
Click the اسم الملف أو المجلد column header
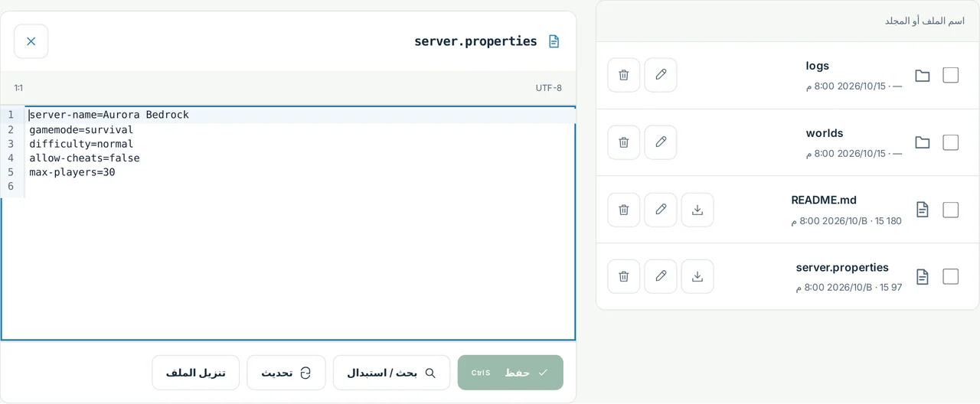[925, 21]
